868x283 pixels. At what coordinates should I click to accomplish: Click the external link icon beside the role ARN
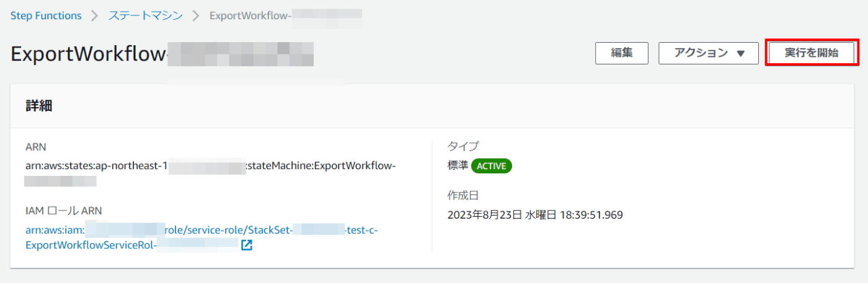pos(246,245)
